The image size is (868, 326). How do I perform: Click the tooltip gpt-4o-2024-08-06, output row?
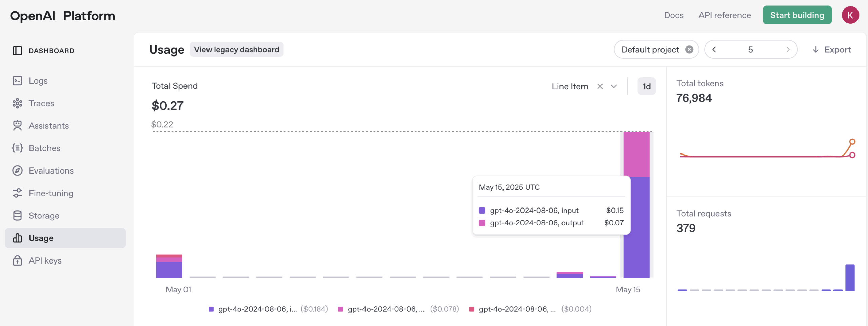coord(551,223)
